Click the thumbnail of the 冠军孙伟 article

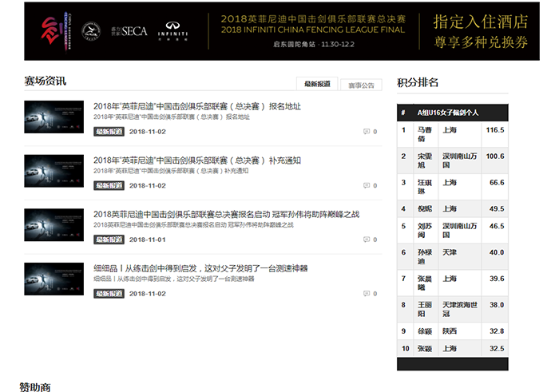point(54,225)
